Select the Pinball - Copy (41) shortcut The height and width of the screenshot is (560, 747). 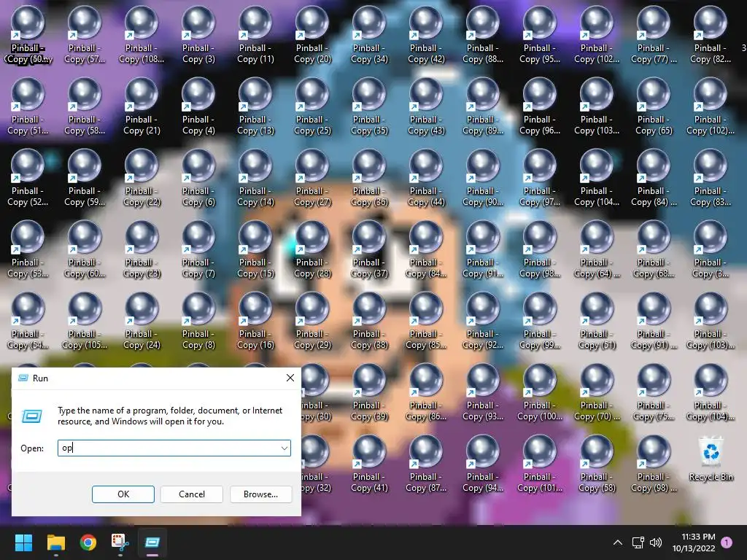point(369,463)
